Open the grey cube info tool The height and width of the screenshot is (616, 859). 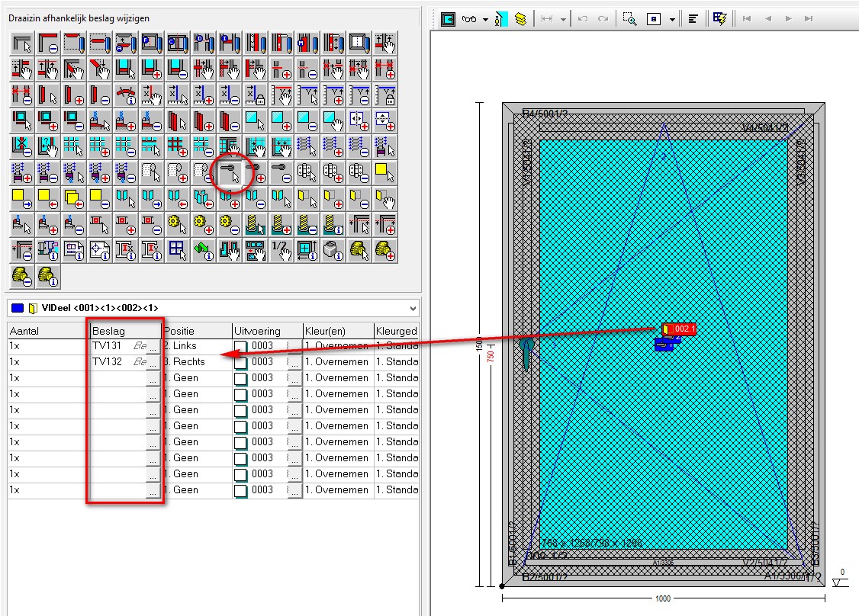333,251
